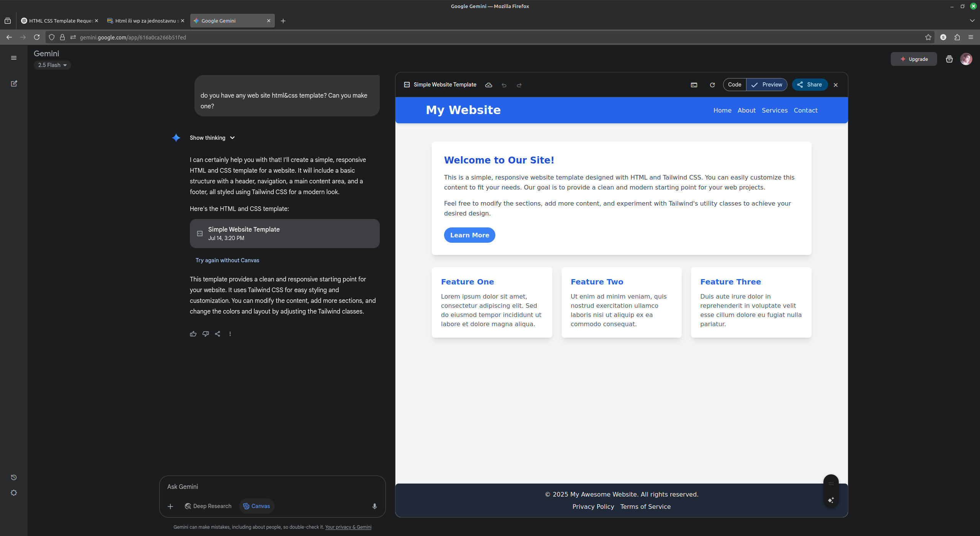Click the Share button in canvas
The width and height of the screenshot is (980, 536).
click(x=810, y=85)
